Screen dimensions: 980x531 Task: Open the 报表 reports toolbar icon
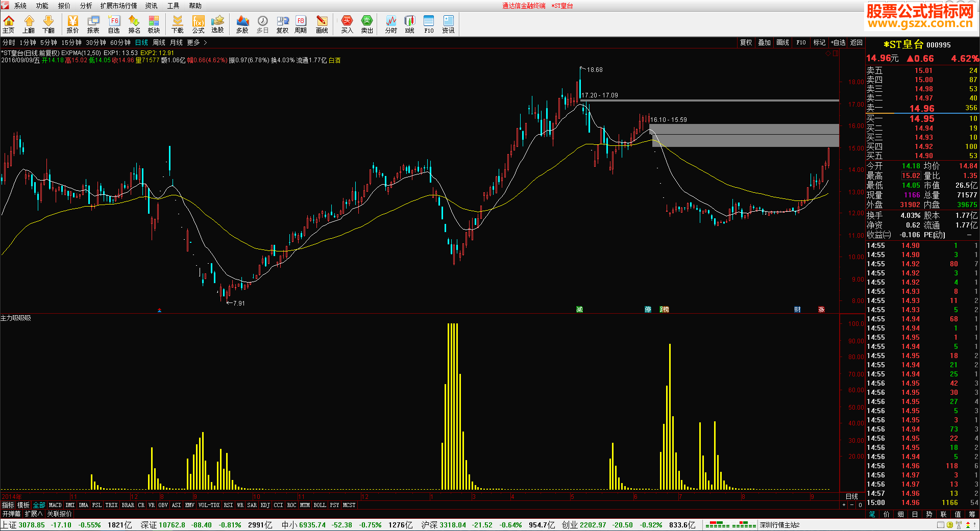pos(93,24)
